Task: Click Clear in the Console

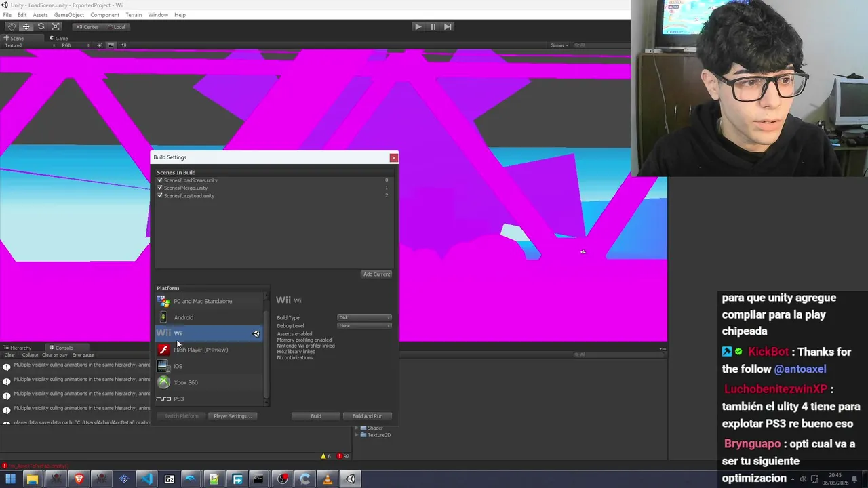Action: pyautogui.click(x=9, y=355)
